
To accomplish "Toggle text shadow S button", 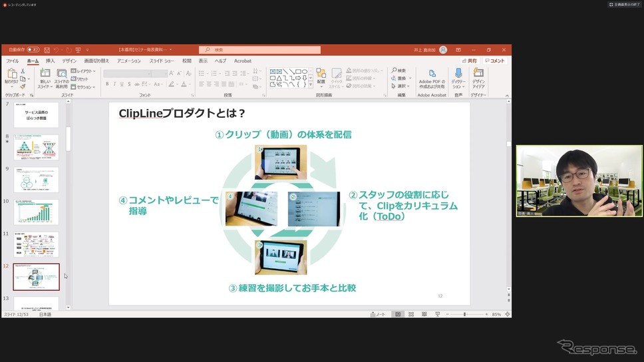I will 129,85.
